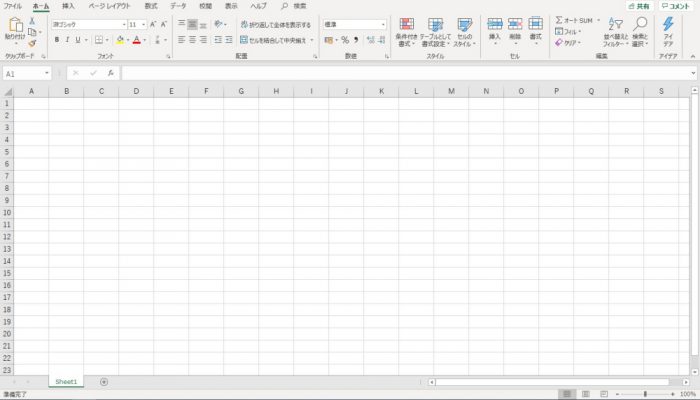Increase the cell indent
The image size is (700, 400).
click(x=229, y=40)
